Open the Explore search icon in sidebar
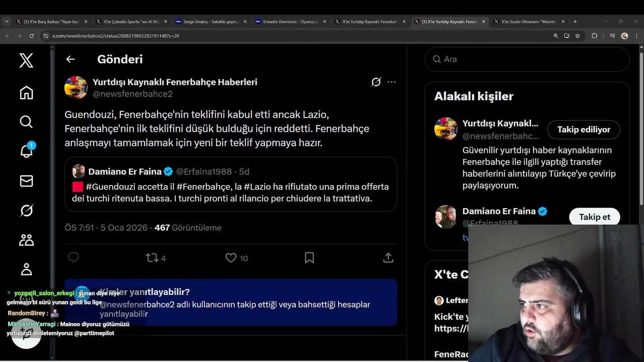The height and width of the screenshot is (362, 644). (26, 122)
